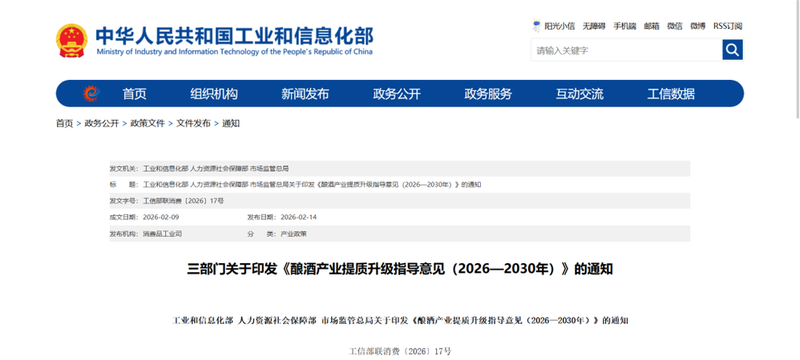The height and width of the screenshot is (360, 800).
Task: Click the magnifier search button
Action: [x=732, y=50]
